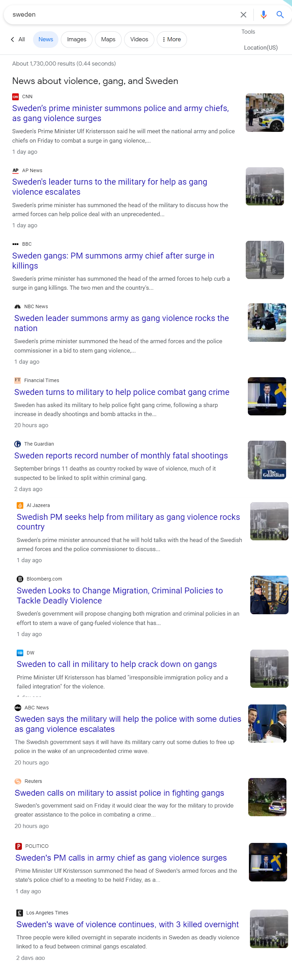Open Los Angeles Times headline on 3 killed overnight
This screenshot has width=292, height=980.
[127, 924]
